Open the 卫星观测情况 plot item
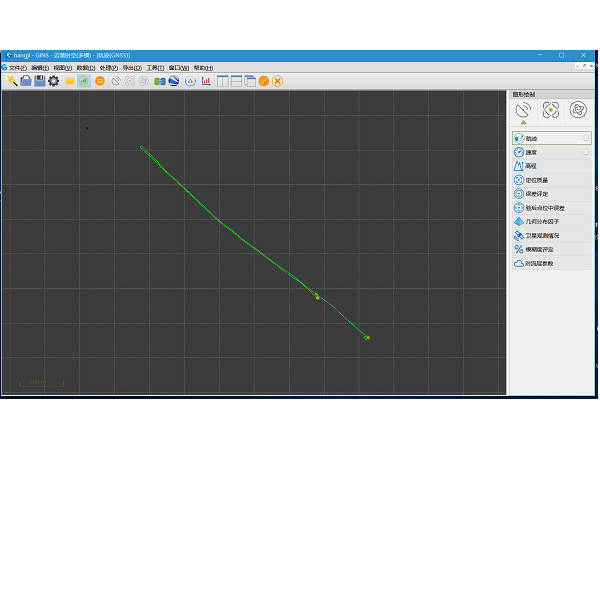Image resolution: width=600 pixels, height=600 pixels. pyautogui.click(x=542, y=235)
